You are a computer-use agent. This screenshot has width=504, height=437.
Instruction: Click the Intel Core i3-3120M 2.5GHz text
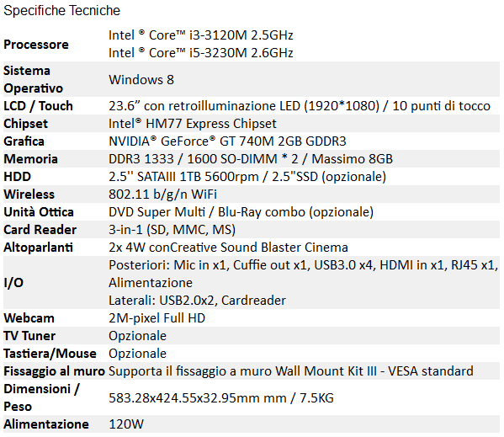pyautogui.click(x=201, y=35)
